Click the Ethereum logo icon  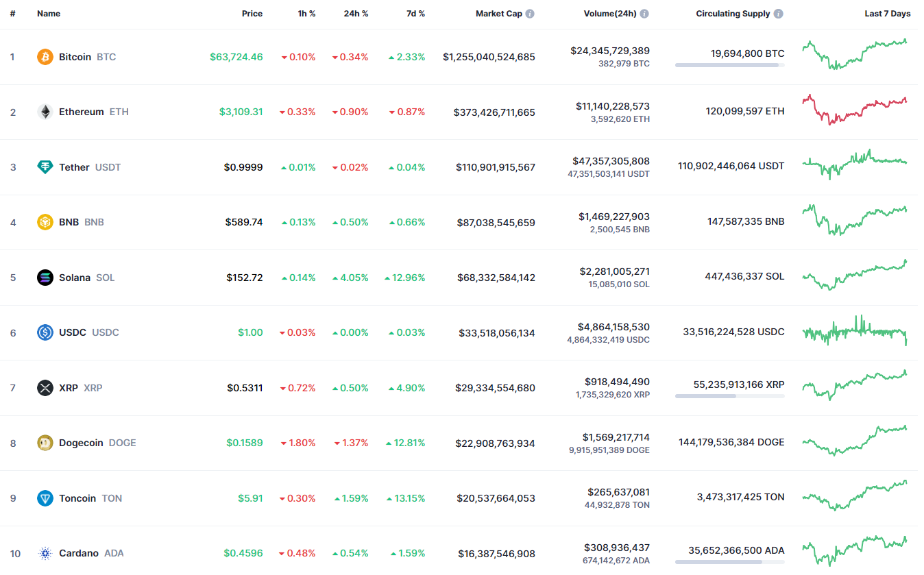[45, 112]
